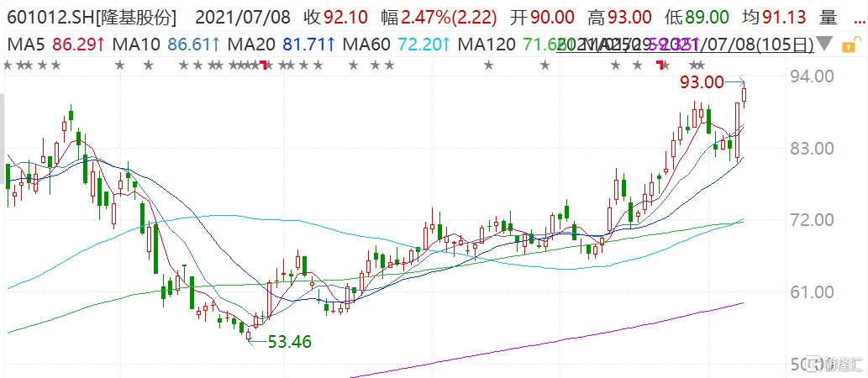
Task: Select stock code 601012.SH[隆基股份]
Action: point(92,18)
